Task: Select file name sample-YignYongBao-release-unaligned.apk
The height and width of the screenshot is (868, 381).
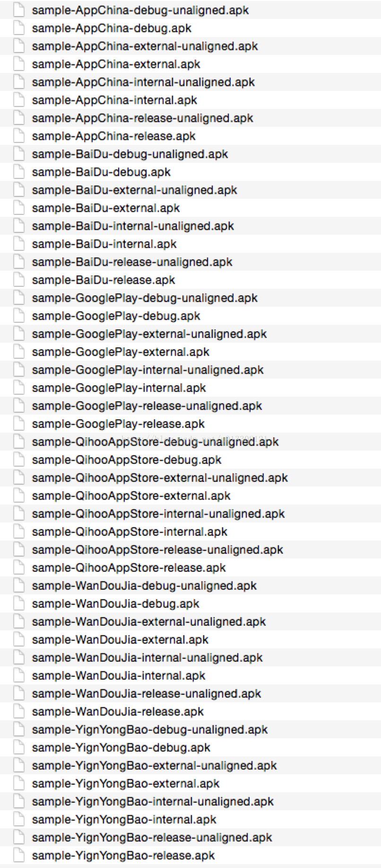Action: tap(152, 838)
